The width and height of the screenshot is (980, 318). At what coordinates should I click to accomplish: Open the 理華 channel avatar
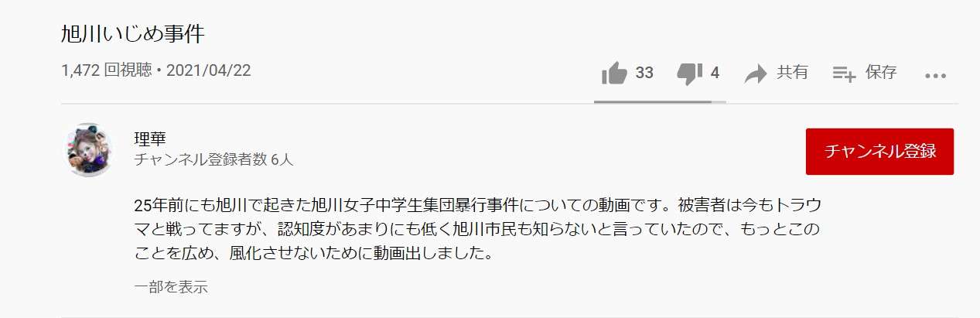coord(88,149)
